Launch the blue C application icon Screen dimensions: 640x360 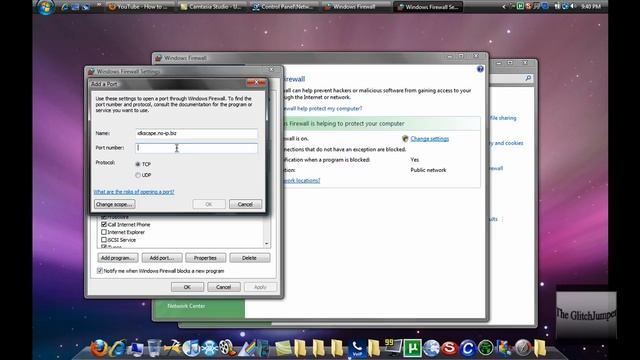pyautogui.click(x=467, y=348)
